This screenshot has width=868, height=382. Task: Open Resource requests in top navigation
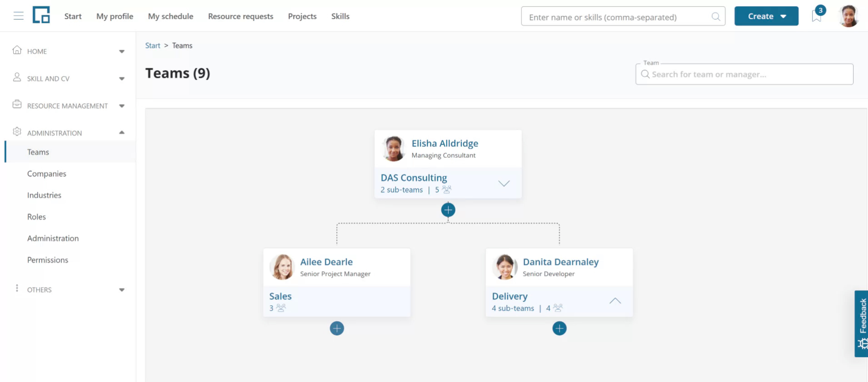pos(240,16)
